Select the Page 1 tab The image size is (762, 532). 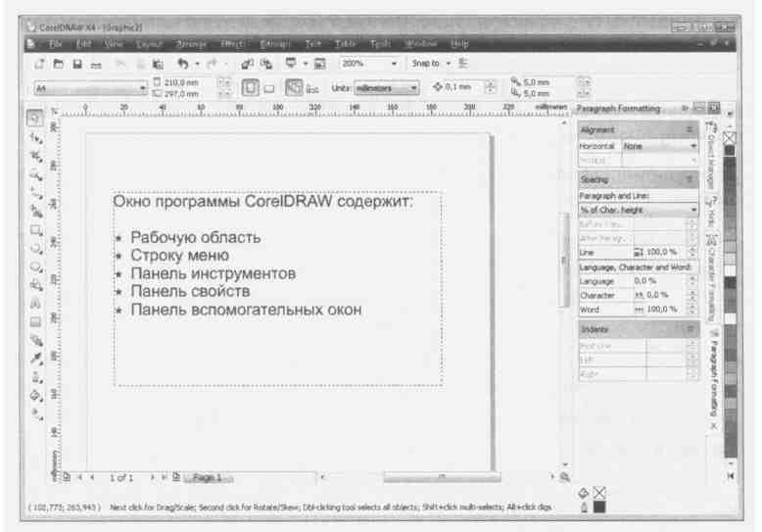pyautogui.click(x=208, y=477)
